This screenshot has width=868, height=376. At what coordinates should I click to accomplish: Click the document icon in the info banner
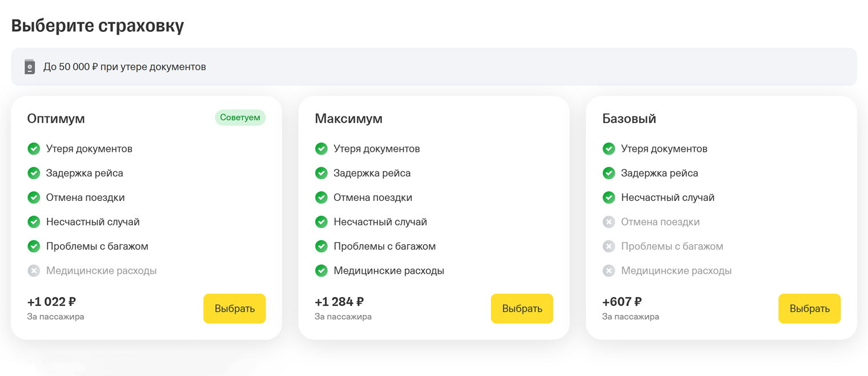point(30,67)
